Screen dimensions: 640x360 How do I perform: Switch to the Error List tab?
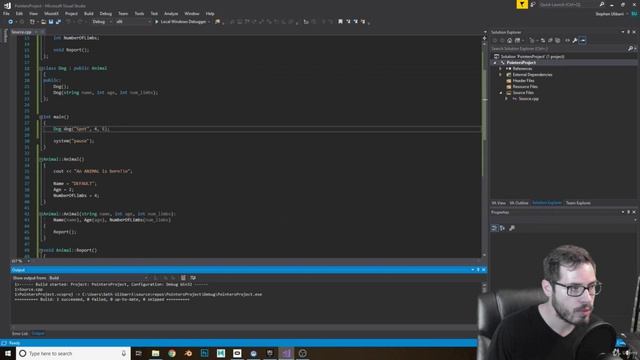(x=20, y=333)
